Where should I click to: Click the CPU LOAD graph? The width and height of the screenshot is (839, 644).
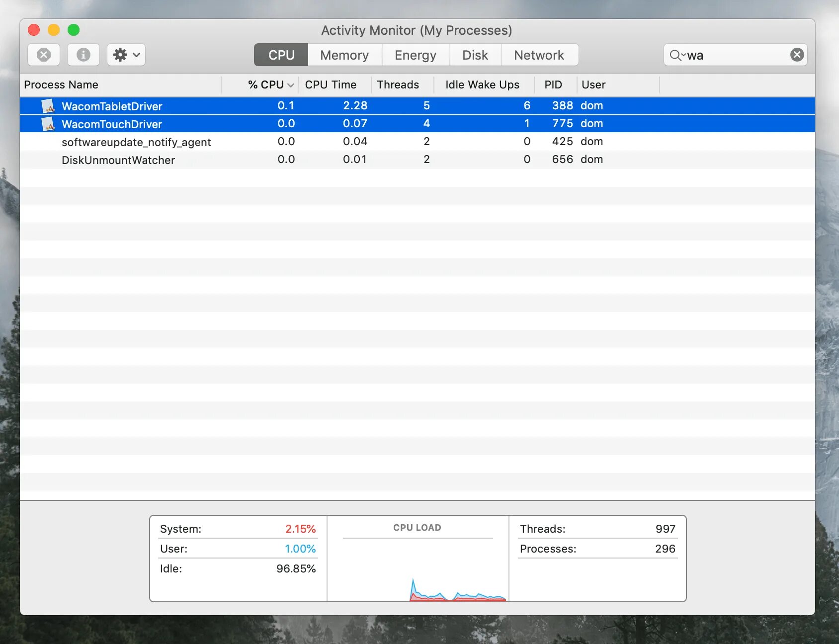click(x=418, y=559)
